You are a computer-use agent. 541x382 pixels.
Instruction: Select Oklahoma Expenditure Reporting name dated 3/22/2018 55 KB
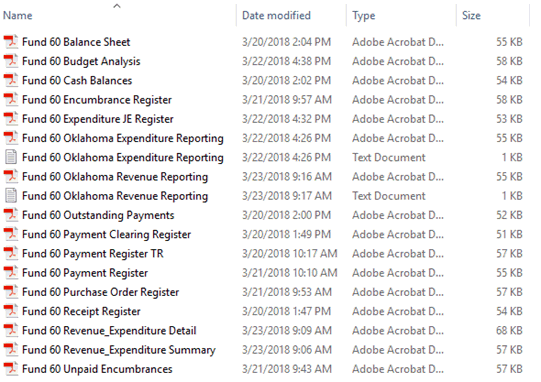pos(123,138)
